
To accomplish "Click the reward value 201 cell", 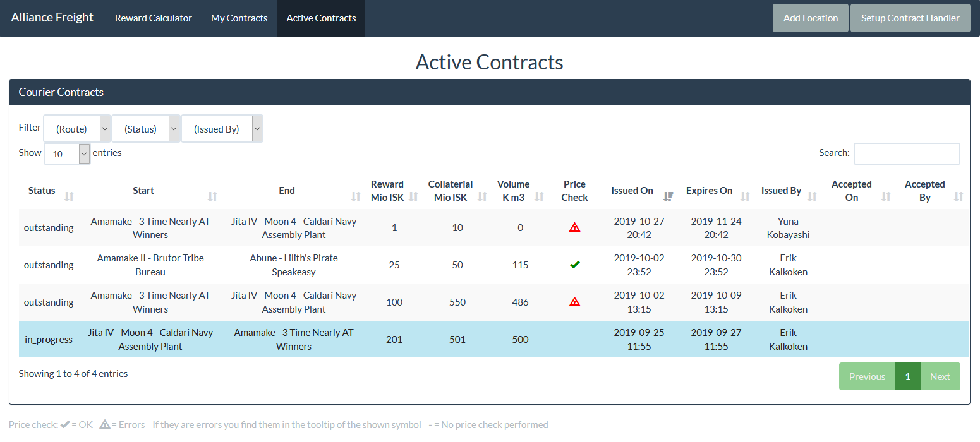I will pyautogui.click(x=394, y=340).
